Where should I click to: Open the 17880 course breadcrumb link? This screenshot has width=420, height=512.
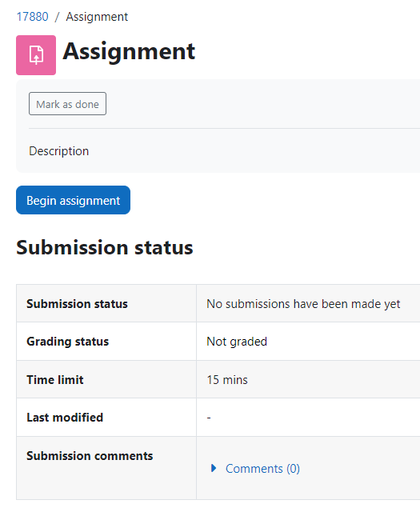coord(32,17)
